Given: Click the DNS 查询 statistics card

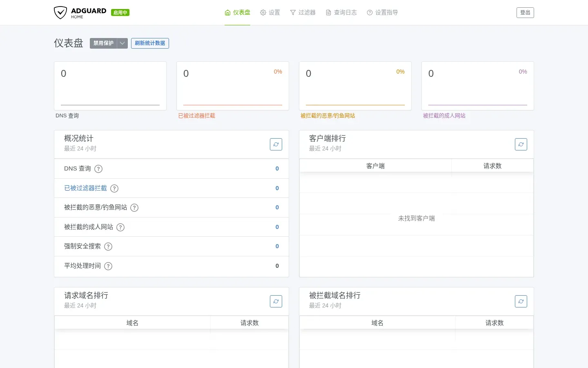Looking at the screenshot, I should pos(110,86).
